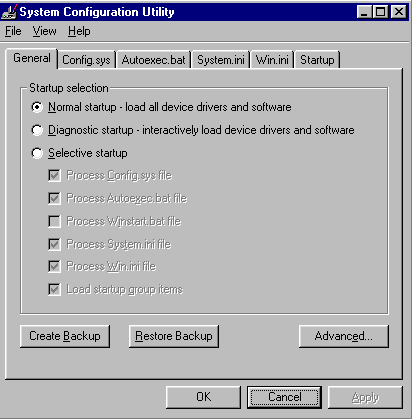The height and width of the screenshot is (419, 412).
Task: Choose Diagnostic startup option
Action: coord(37,130)
